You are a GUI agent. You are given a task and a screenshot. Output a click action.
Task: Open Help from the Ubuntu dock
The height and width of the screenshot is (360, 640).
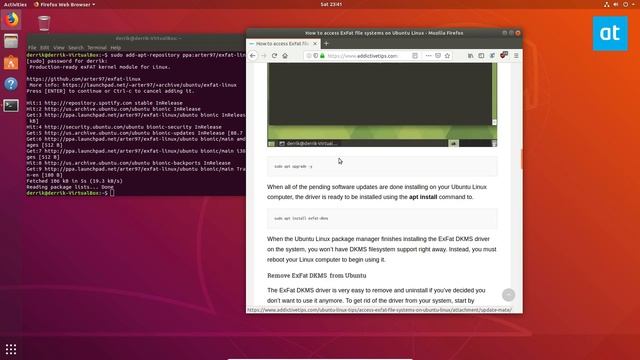11,84
